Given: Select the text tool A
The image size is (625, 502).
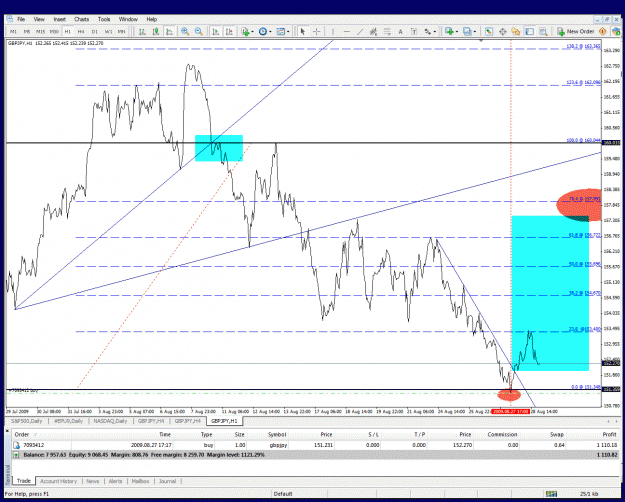Looking at the screenshot, I should coord(401,31).
